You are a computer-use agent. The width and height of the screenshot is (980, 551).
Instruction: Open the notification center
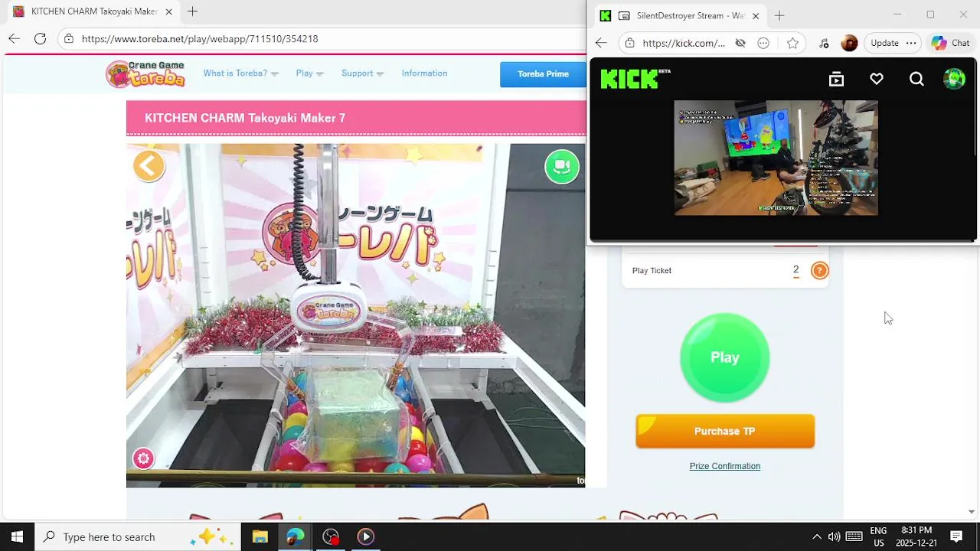click(x=956, y=536)
